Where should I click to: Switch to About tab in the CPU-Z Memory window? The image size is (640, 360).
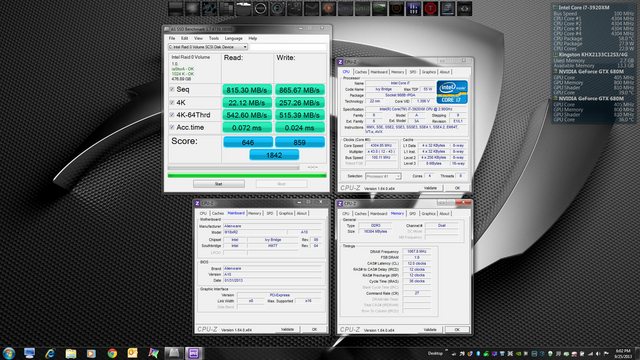point(444,213)
